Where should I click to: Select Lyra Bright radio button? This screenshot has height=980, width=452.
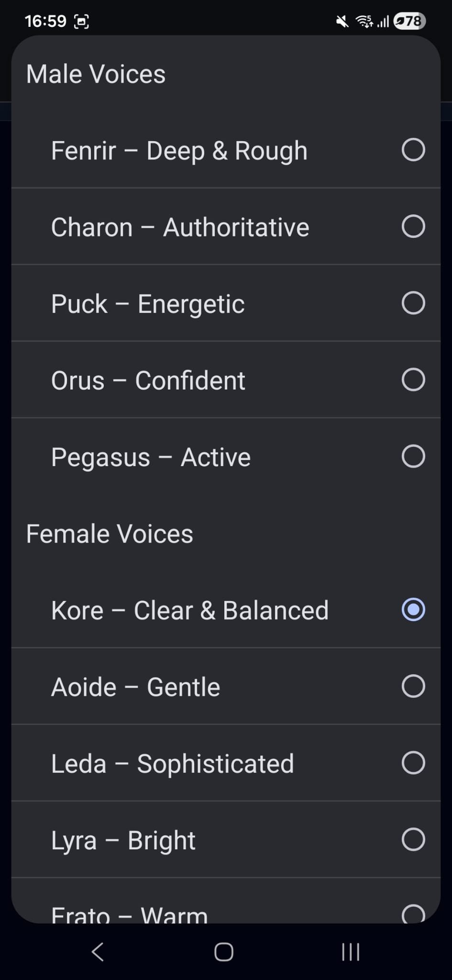[413, 839]
